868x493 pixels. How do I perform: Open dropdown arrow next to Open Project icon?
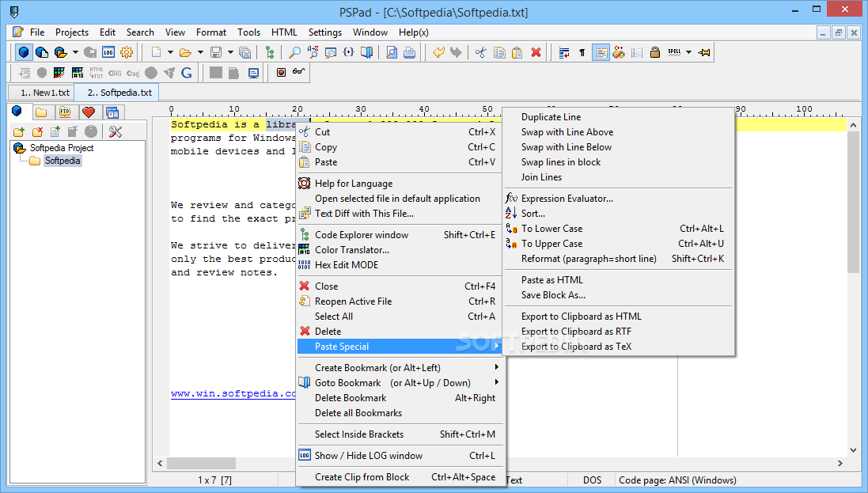click(75, 52)
